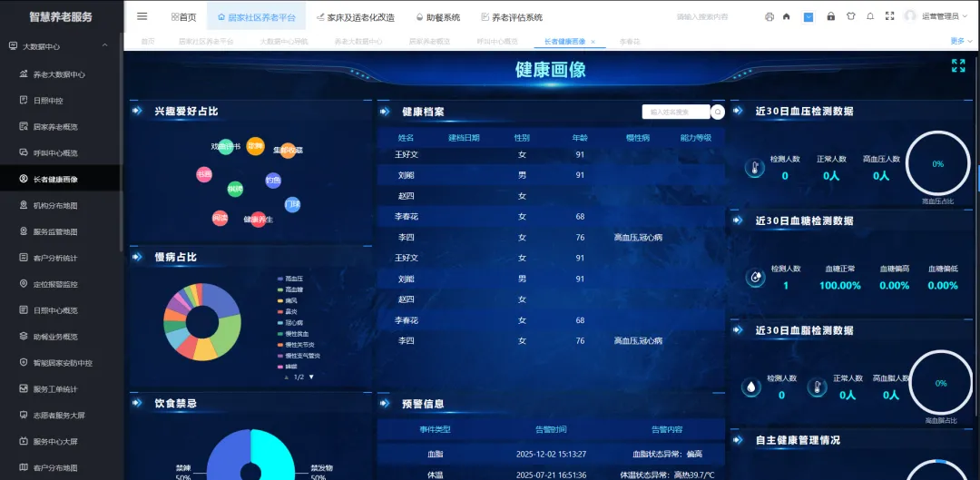This screenshot has width=980, height=480.
Task: Open the 更多 tabs dropdown
Action: click(x=961, y=41)
